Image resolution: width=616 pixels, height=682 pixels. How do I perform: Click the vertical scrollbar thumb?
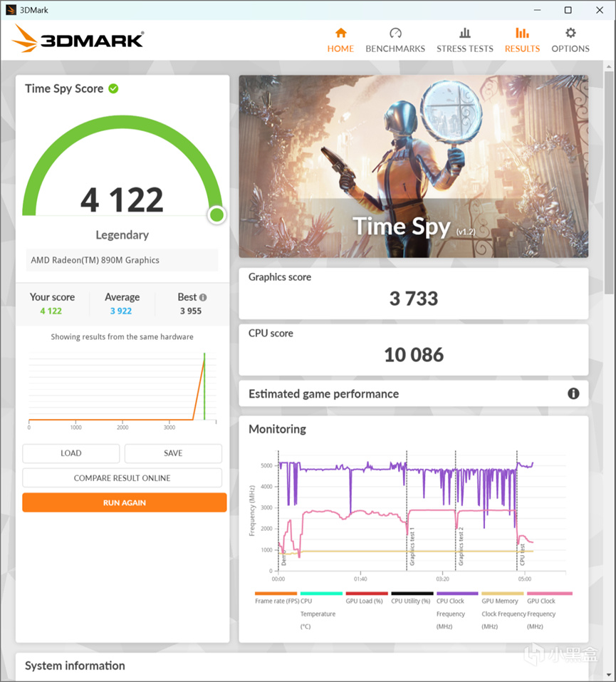(609, 182)
